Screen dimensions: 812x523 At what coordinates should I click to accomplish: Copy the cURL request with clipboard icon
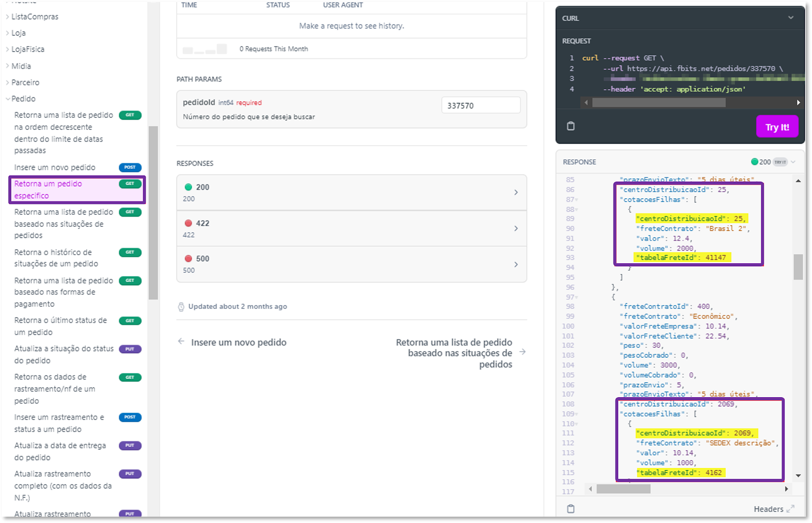coord(570,126)
